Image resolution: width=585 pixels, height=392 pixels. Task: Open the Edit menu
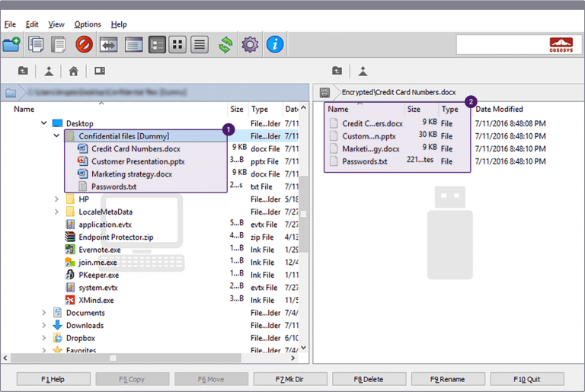coord(32,24)
